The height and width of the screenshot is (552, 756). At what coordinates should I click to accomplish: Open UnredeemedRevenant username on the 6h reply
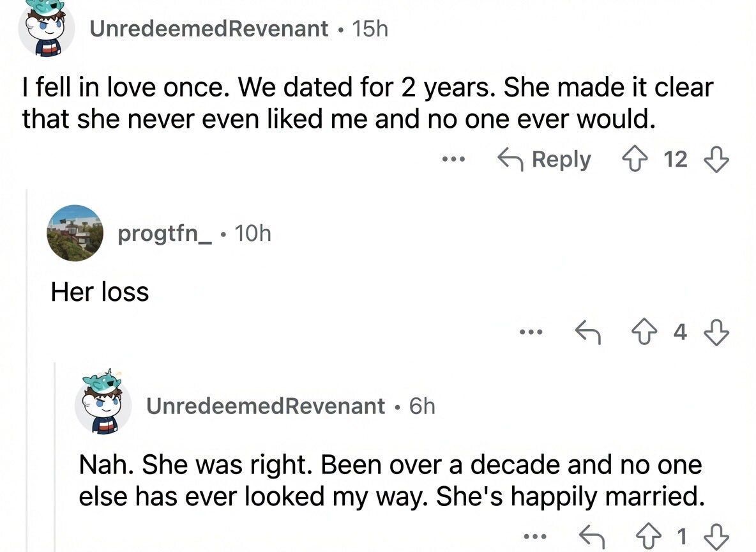click(266, 406)
